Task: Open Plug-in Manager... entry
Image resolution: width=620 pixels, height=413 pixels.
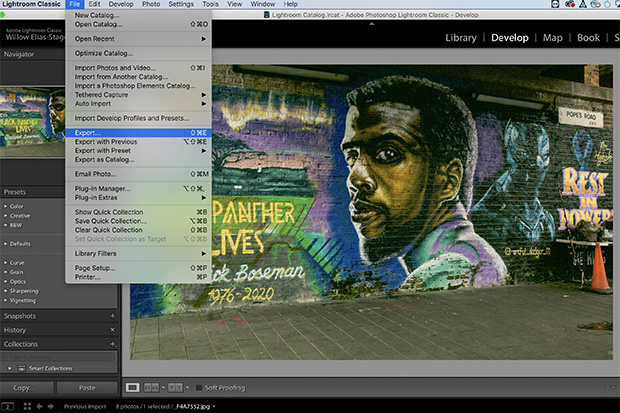Action: (138, 188)
